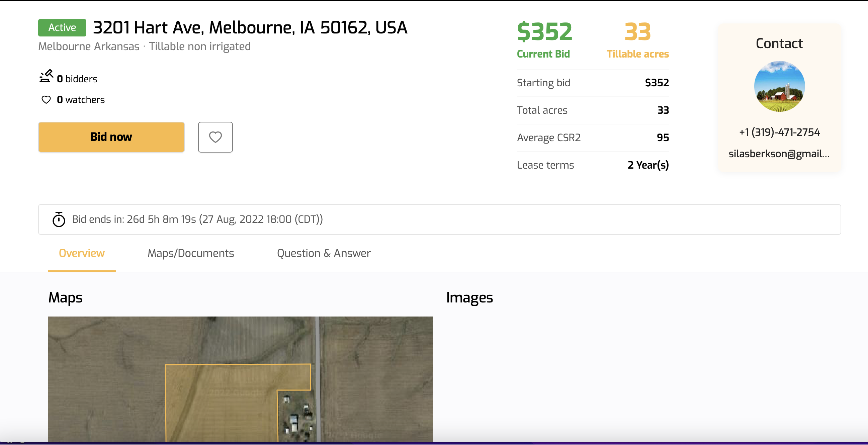Click the farm contact avatar
The image size is (868, 445).
click(779, 86)
